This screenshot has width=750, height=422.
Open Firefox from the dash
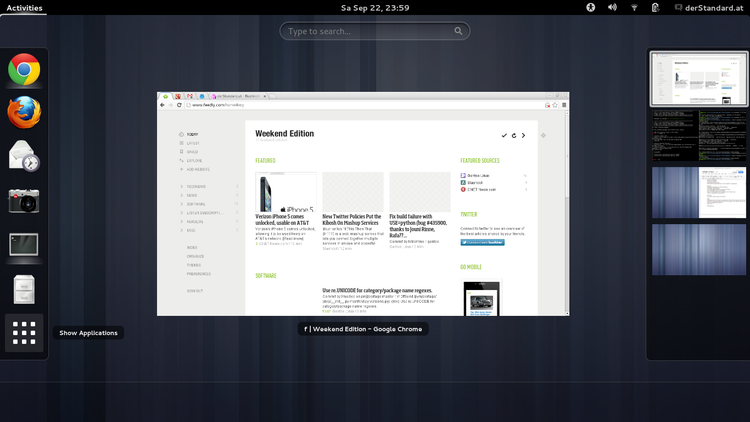point(24,113)
